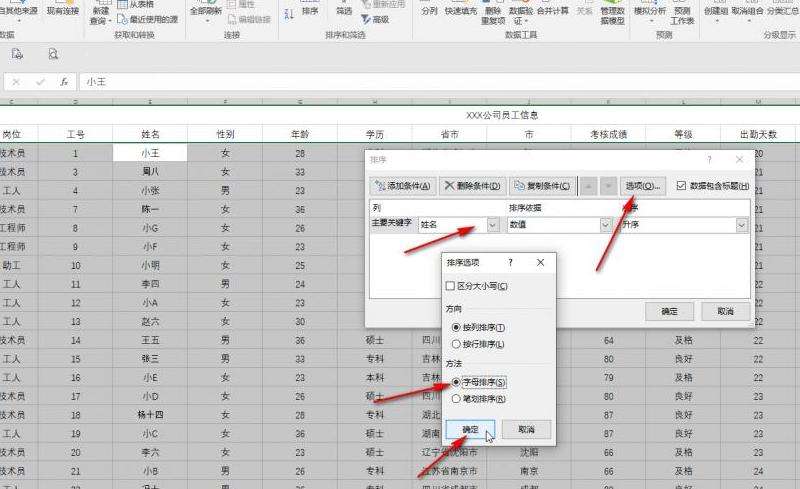Select stroke order sort (笔划排序) radio

(x=457, y=398)
